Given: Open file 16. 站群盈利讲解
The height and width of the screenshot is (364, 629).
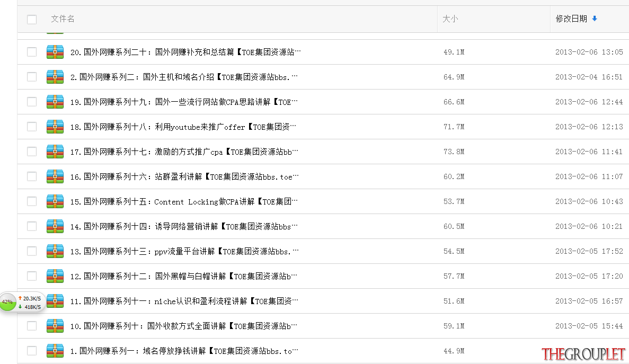Looking at the screenshot, I should point(184,176).
